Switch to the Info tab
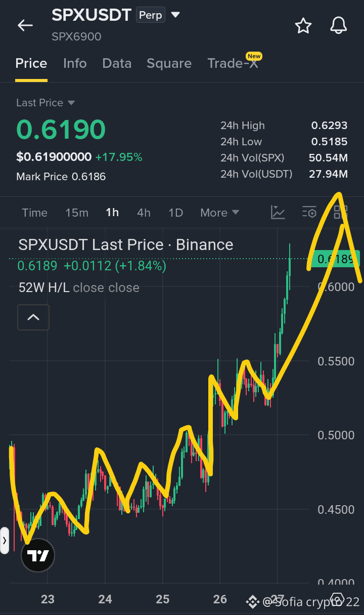The image size is (364, 615). tap(75, 63)
